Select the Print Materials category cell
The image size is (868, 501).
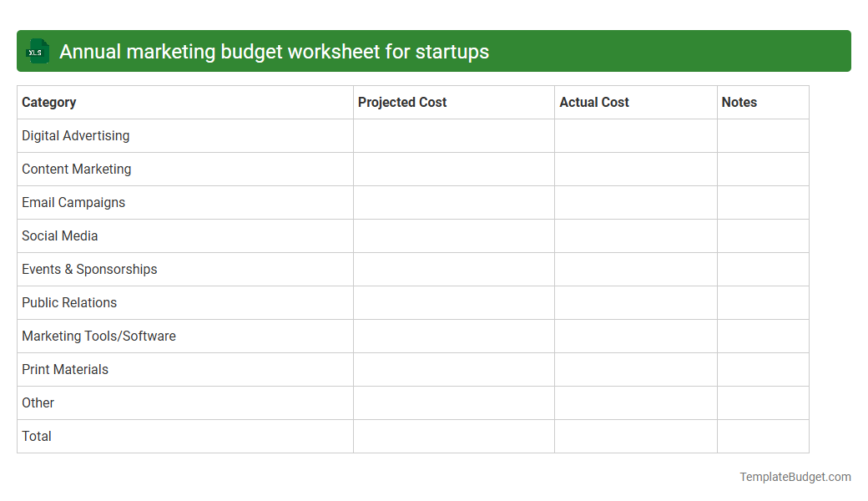65,369
